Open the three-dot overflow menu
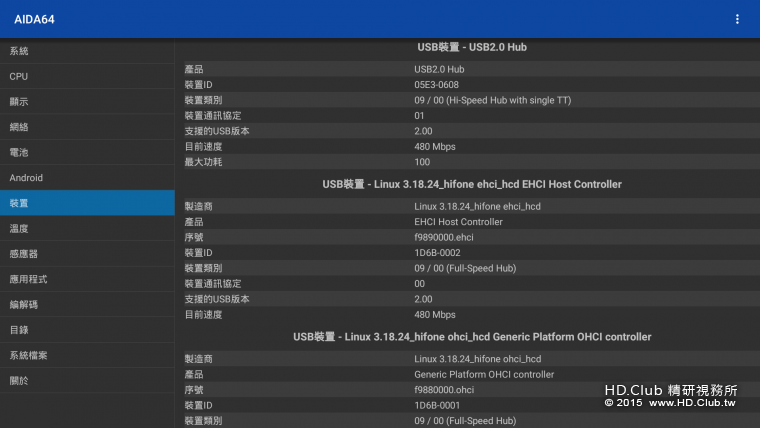The height and width of the screenshot is (428, 760). pos(737,19)
